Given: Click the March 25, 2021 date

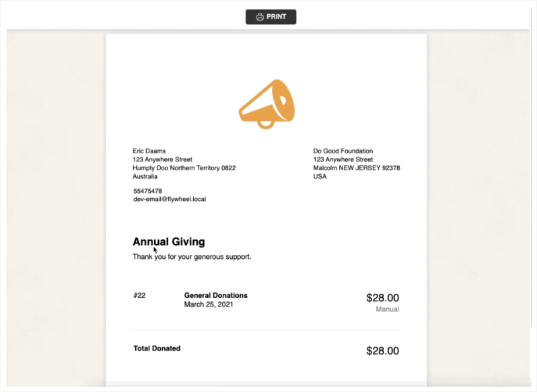Looking at the screenshot, I should tap(209, 305).
